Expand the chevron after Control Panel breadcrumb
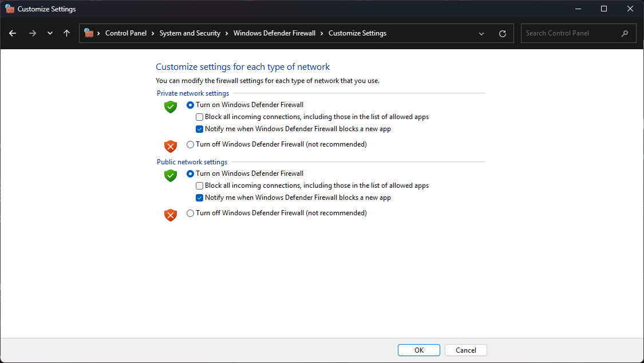 pos(153,33)
